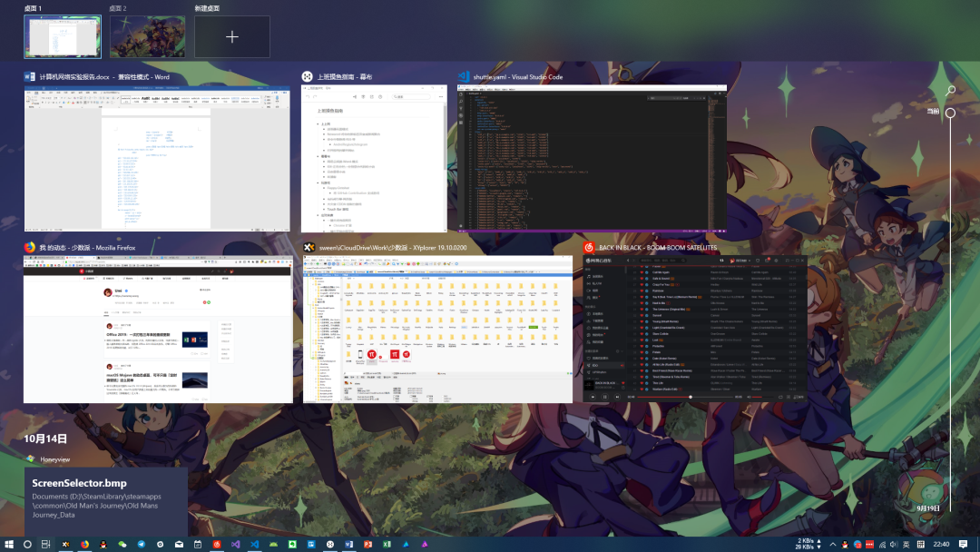Open the Mail app on the taskbar
Image resolution: width=980 pixels, height=552 pixels.
(x=180, y=545)
